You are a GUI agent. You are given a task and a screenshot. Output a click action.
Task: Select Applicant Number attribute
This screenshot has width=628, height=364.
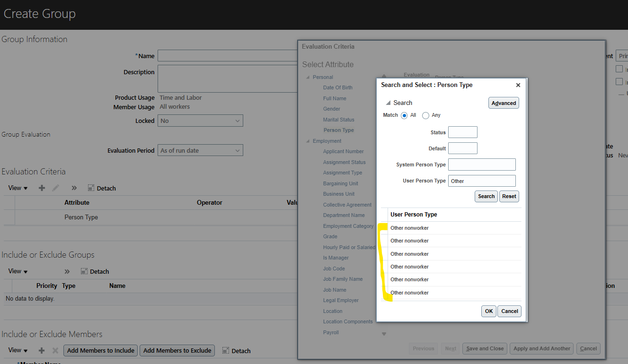(344, 151)
